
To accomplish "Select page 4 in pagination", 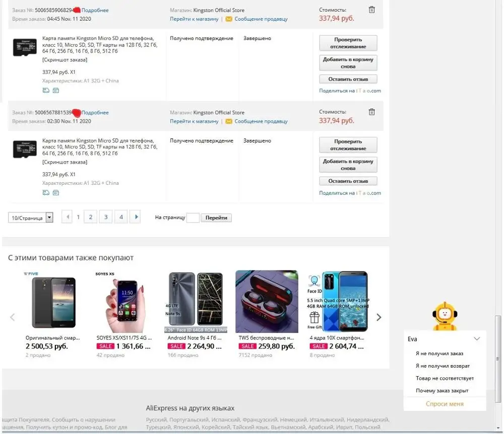I will tap(121, 216).
